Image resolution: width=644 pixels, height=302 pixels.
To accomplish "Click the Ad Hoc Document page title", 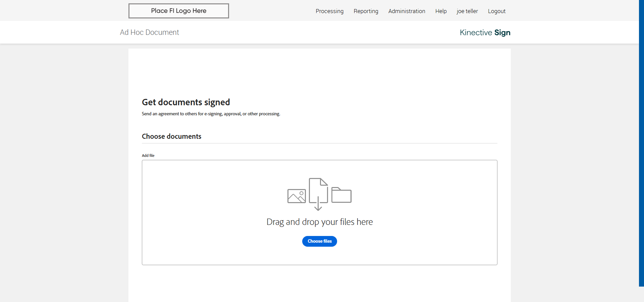I will pos(149,33).
